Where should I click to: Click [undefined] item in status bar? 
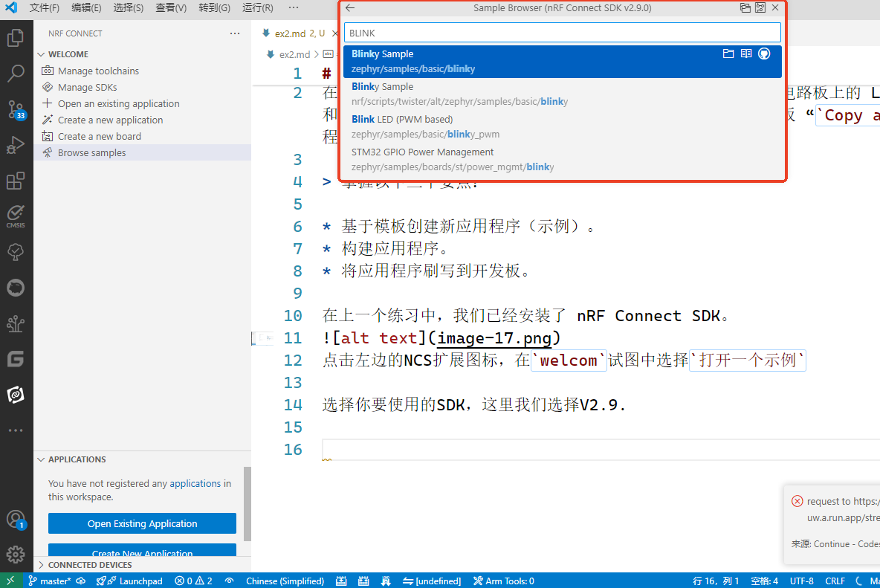[432, 581]
